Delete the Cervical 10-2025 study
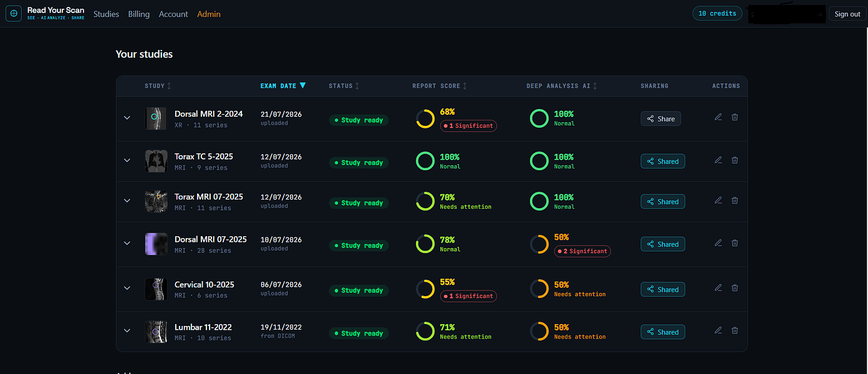 [735, 288]
